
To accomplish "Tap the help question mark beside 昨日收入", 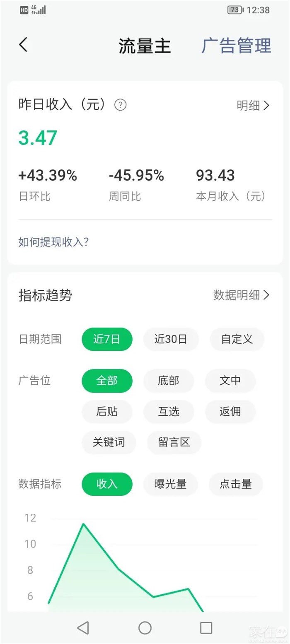I will 120,105.
